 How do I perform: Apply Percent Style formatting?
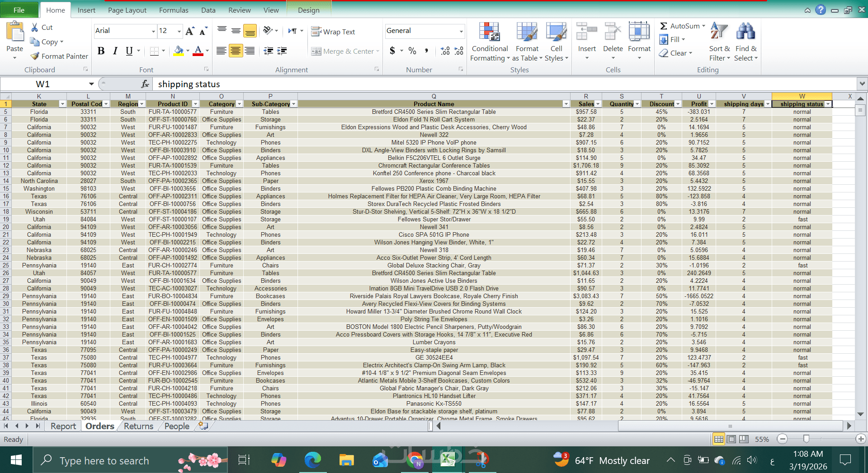point(412,51)
